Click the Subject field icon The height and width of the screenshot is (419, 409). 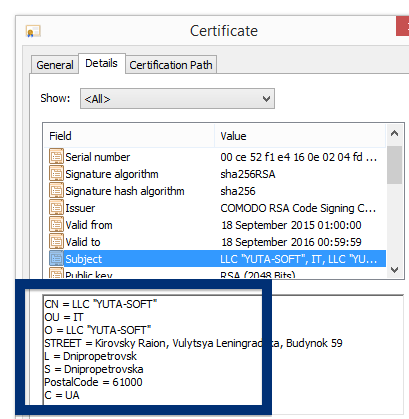click(x=56, y=258)
